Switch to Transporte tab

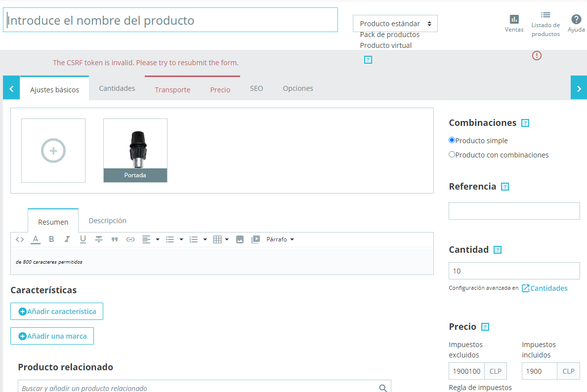(x=172, y=89)
